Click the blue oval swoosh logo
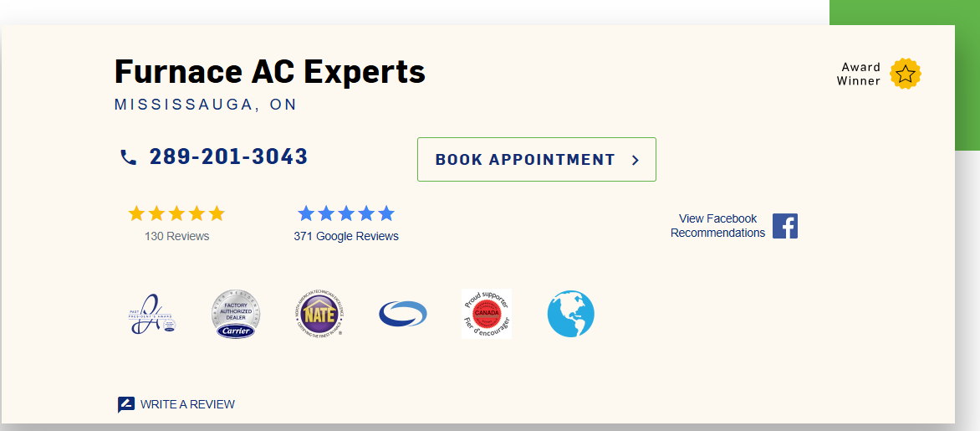Image resolution: width=980 pixels, height=431 pixels. click(x=403, y=315)
